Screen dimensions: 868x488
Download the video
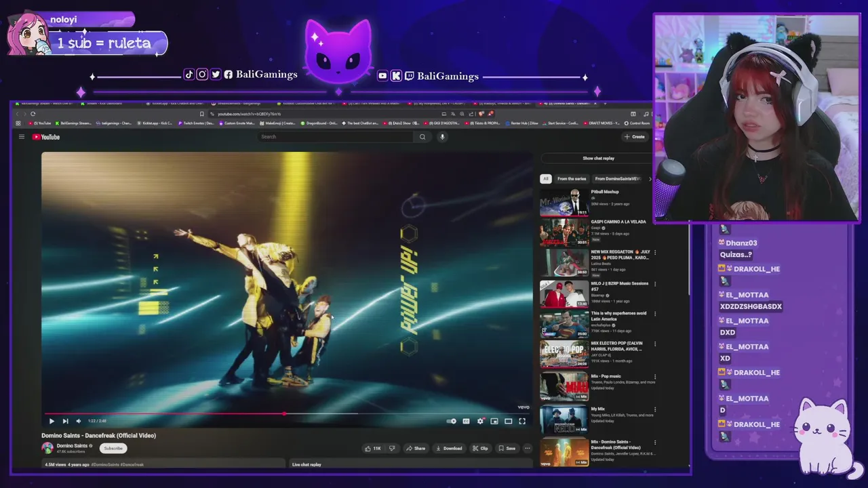point(449,448)
